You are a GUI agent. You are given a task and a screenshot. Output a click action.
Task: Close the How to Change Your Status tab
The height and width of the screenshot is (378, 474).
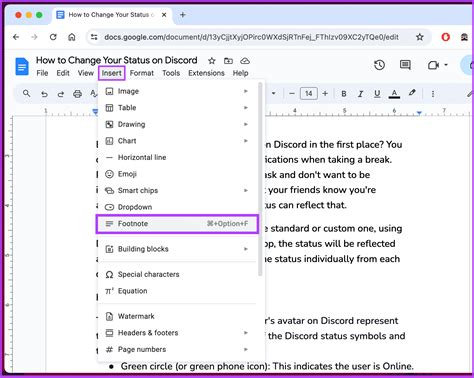click(x=164, y=15)
